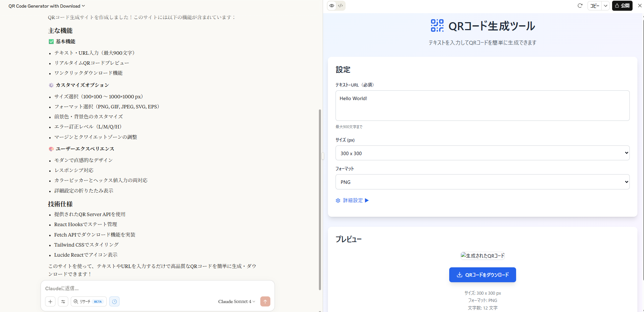Click the 公開 publish button
This screenshot has height=312, width=644.
pyautogui.click(x=622, y=6)
